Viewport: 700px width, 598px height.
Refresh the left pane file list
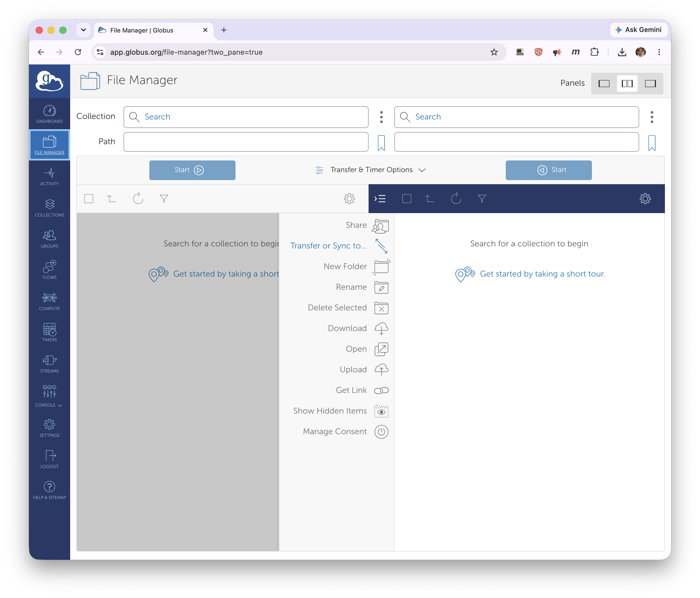(x=138, y=199)
